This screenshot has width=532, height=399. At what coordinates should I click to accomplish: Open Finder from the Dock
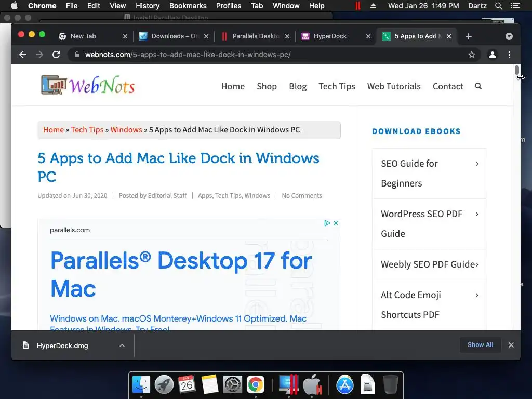(x=141, y=384)
